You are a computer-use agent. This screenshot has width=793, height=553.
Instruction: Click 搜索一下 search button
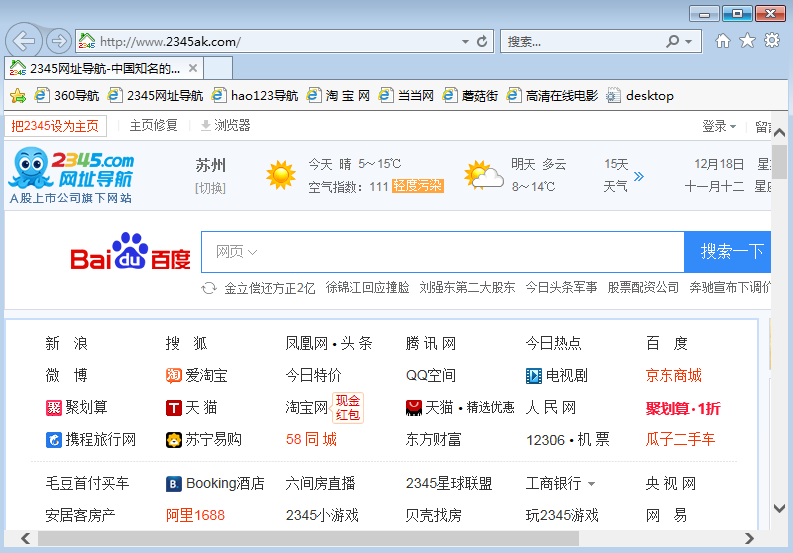(728, 251)
